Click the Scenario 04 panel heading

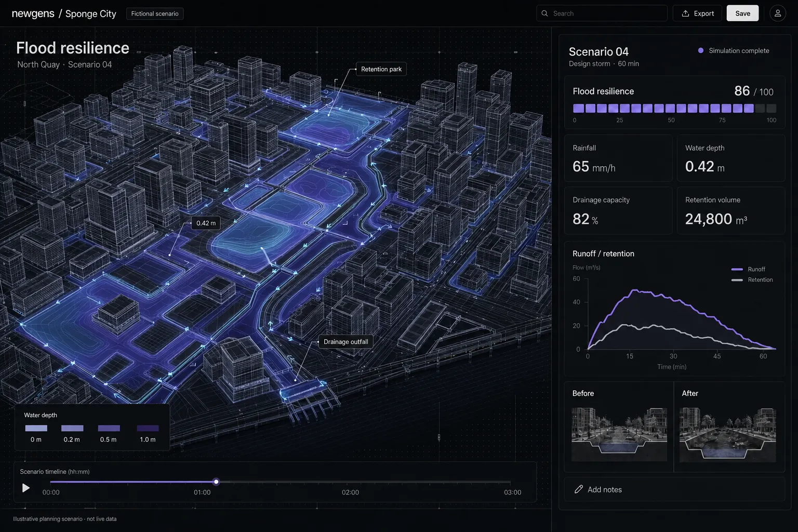click(598, 51)
